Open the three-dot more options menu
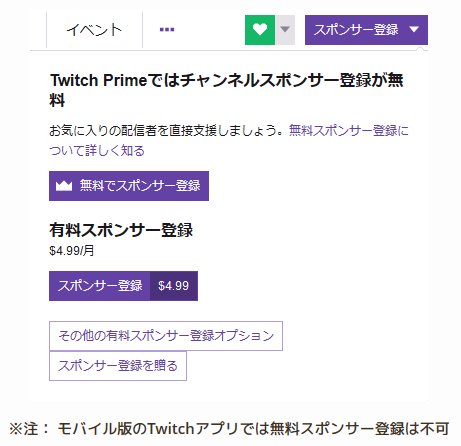Screen dimensions: 461x446 point(167,29)
